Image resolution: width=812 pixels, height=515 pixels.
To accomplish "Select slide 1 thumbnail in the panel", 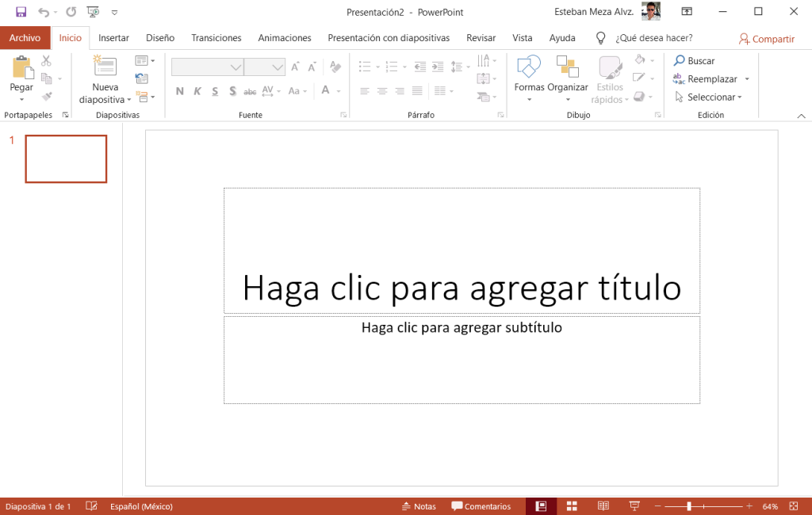I will point(66,158).
